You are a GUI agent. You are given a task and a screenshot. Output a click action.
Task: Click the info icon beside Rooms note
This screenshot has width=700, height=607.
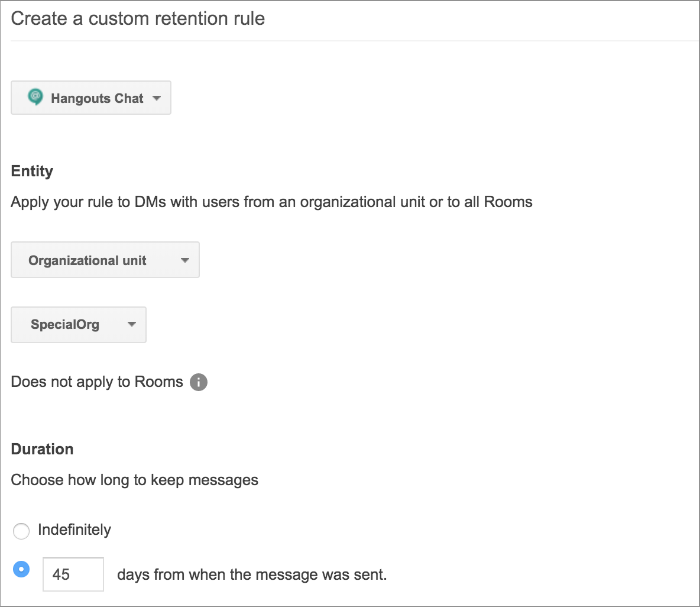(x=199, y=383)
